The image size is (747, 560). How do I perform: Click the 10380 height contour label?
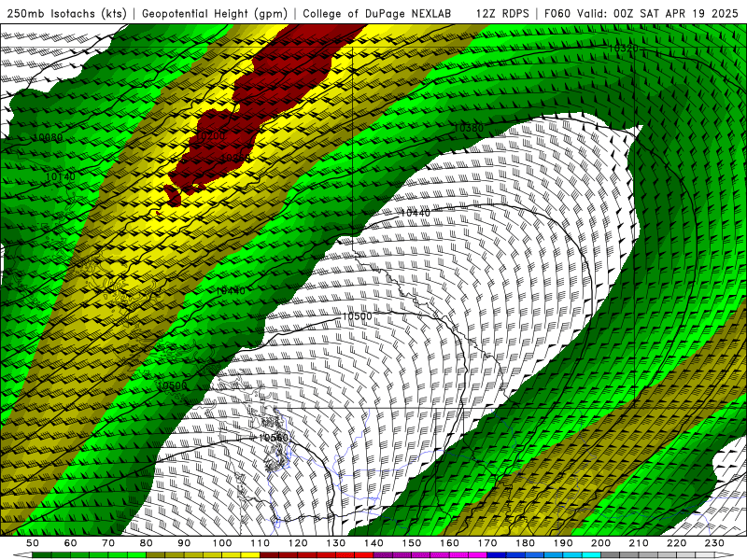pos(469,128)
